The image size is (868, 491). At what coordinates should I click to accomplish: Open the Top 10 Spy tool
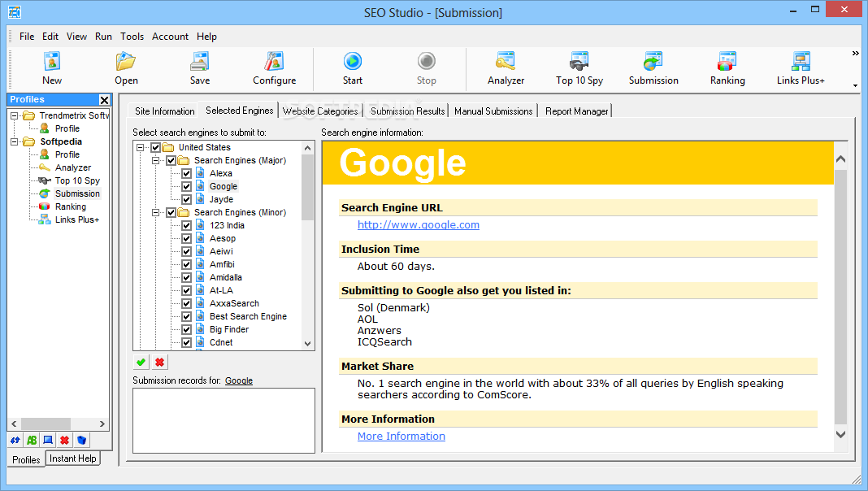[x=579, y=68]
